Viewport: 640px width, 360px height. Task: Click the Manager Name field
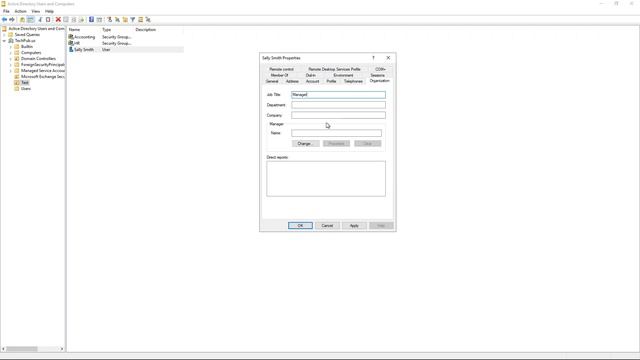(337, 133)
